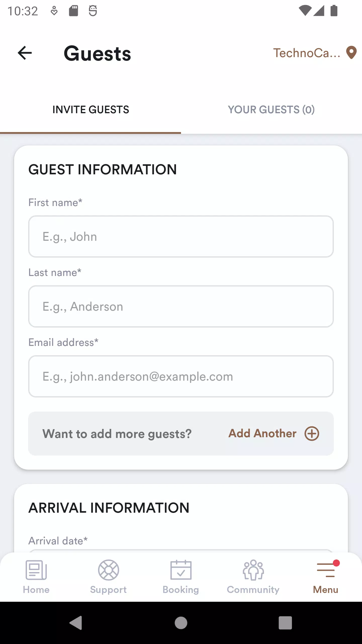The width and height of the screenshot is (362, 644).
Task: Tap the plus circle icon
Action: pos(312,433)
